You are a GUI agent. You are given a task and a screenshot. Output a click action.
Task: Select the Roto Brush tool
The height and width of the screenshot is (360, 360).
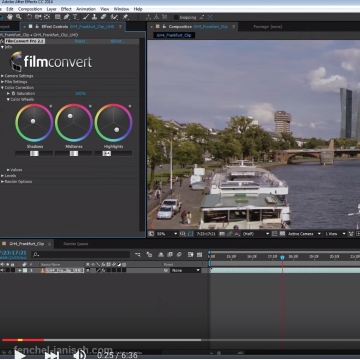[x=114, y=17]
